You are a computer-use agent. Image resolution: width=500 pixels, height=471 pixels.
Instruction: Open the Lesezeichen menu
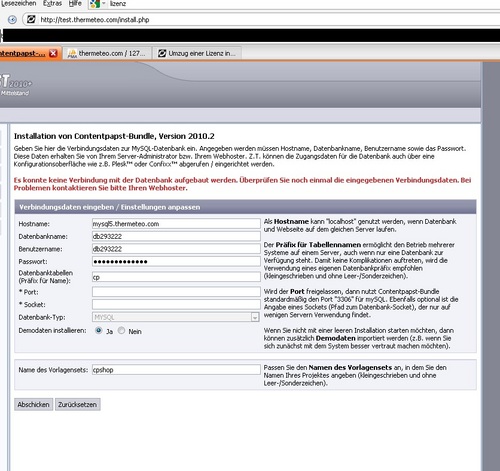point(18,3)
